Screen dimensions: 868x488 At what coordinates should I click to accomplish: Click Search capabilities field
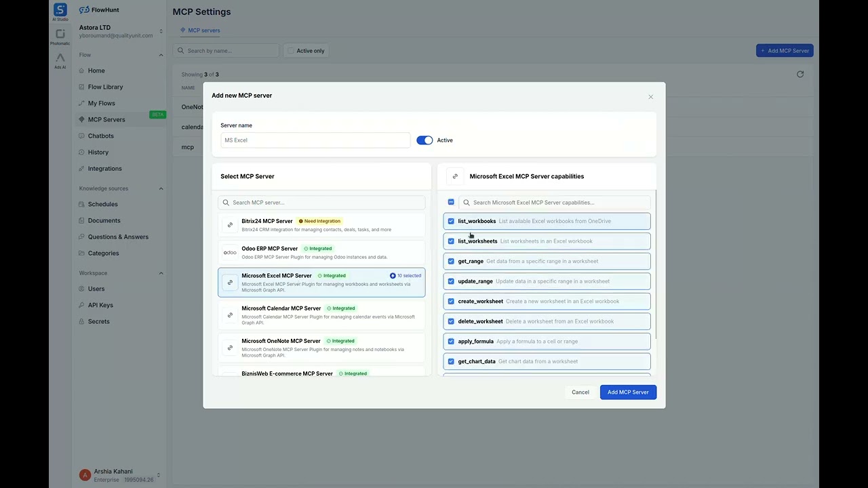pyautogui.click(x=555, y=203)
